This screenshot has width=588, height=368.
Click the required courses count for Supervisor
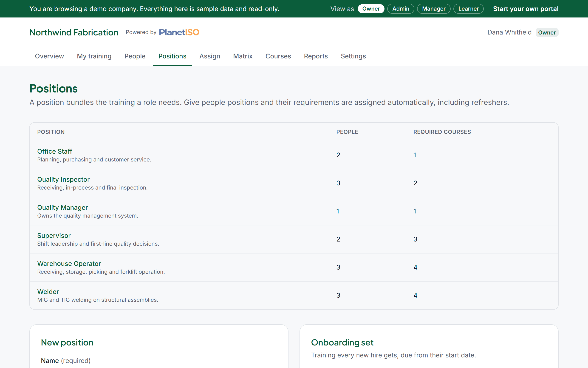pos(415,239)
